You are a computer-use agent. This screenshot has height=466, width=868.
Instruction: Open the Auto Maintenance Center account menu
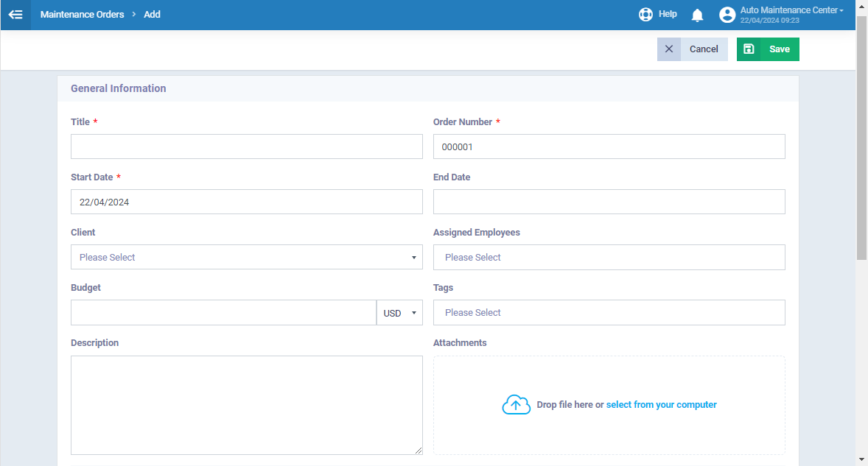tap(791, 10)
